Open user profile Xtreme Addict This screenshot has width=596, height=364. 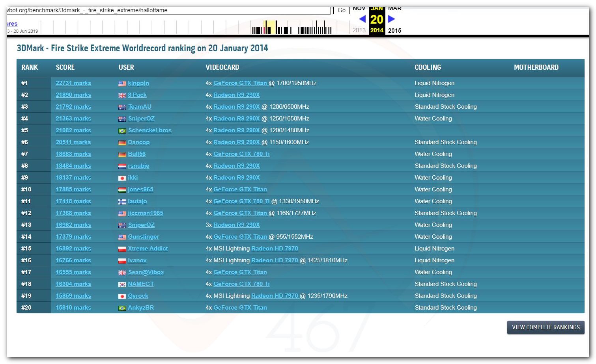pos(148,249)
